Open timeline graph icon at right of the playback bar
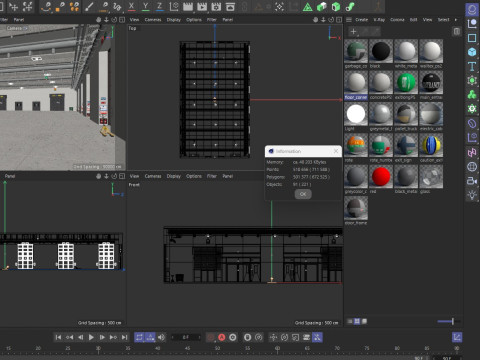Screen dimensions: 480x360 [x=457, y=337]
